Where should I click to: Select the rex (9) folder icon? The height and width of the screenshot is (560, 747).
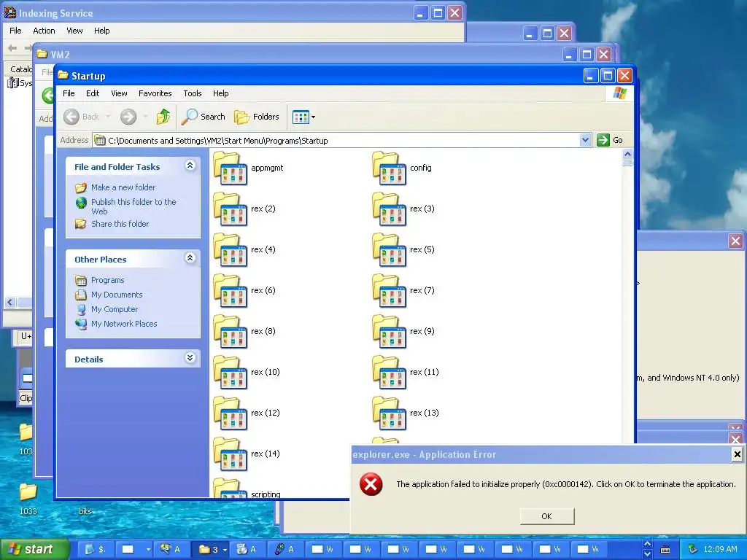pos(390,332)
